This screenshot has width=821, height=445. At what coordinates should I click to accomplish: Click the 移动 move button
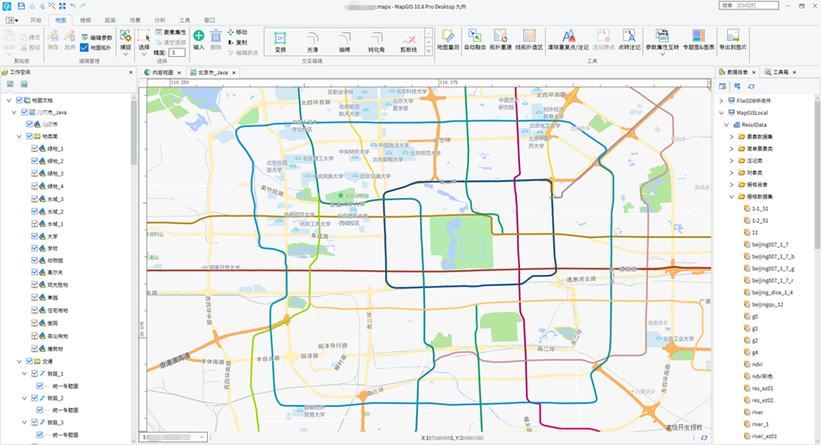[237, 32]
